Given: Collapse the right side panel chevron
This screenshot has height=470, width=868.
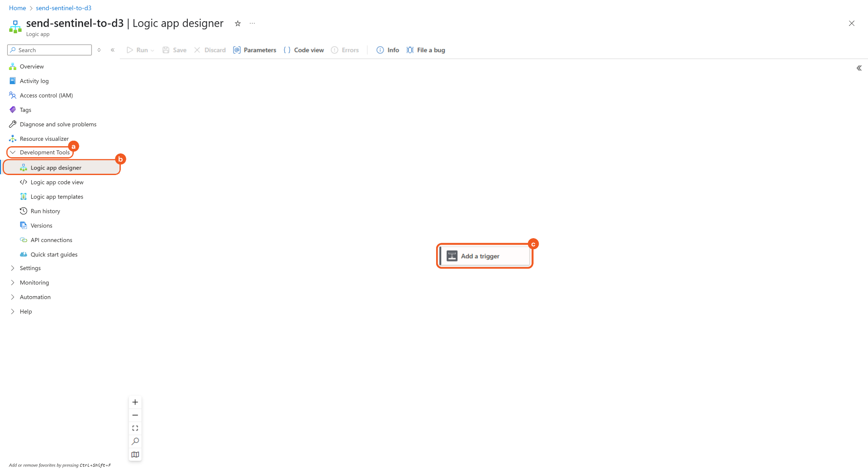Looking at the screenshot, I should 859,68.
